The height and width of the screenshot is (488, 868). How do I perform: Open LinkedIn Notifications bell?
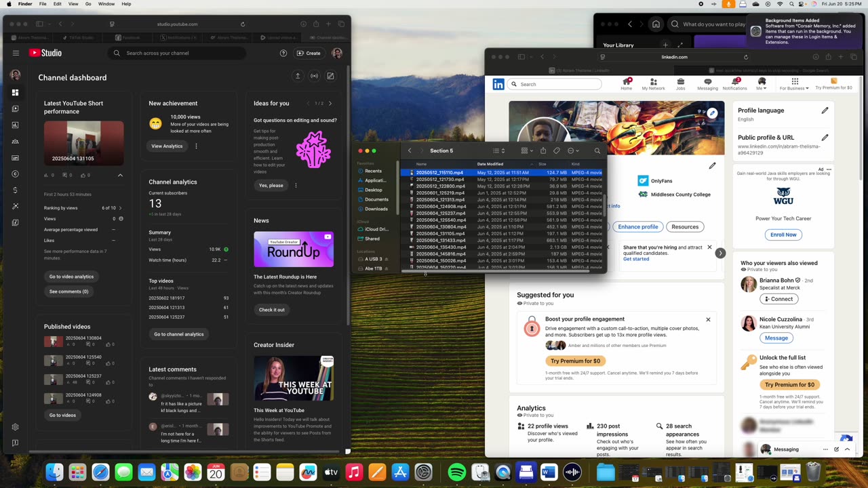tap(734, 84)
